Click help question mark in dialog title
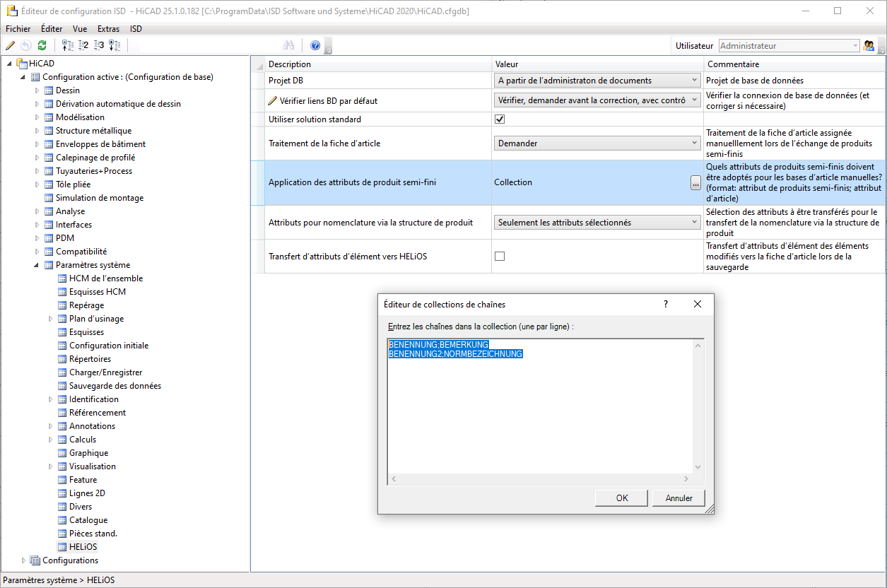This screenshot has width=887, height=588. [x=665, y=304]
